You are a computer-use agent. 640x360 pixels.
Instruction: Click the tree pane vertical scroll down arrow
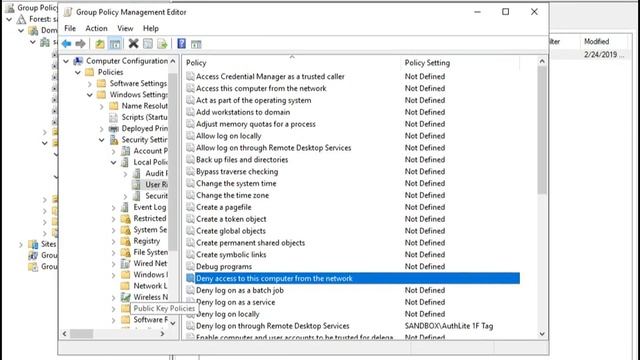tap(173, 323)
